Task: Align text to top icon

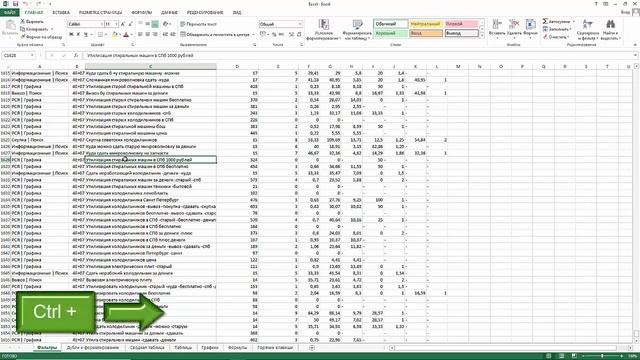Action: pyautogui.click(x=140, y=24)
